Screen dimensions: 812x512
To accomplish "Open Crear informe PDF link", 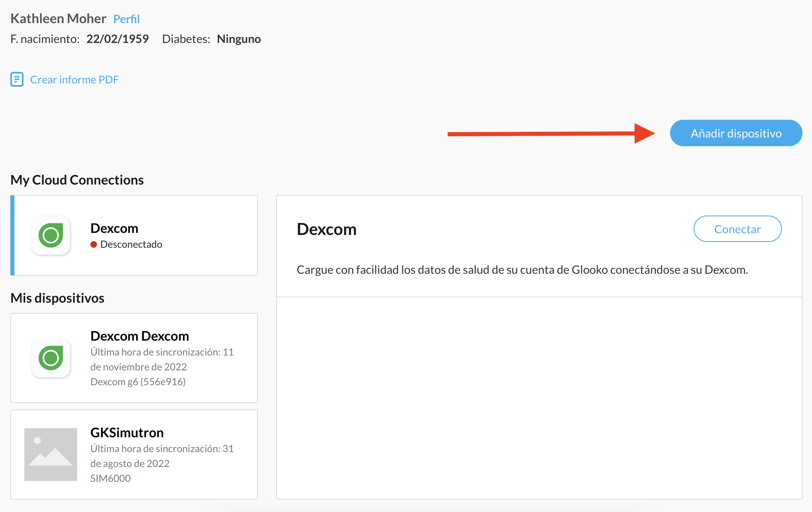I will pyautogui.click(x=74, y=79).
